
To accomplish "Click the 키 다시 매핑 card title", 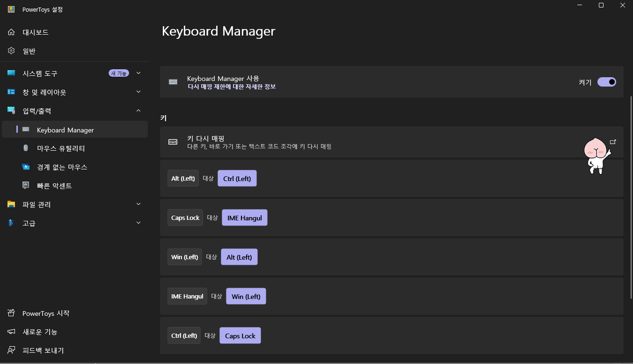I will tap(206, 138).
